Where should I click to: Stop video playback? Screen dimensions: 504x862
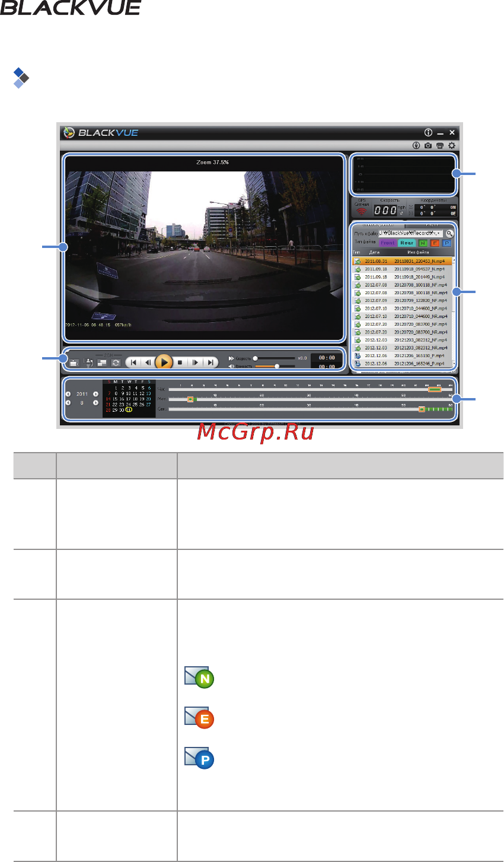tap(180, 362)
